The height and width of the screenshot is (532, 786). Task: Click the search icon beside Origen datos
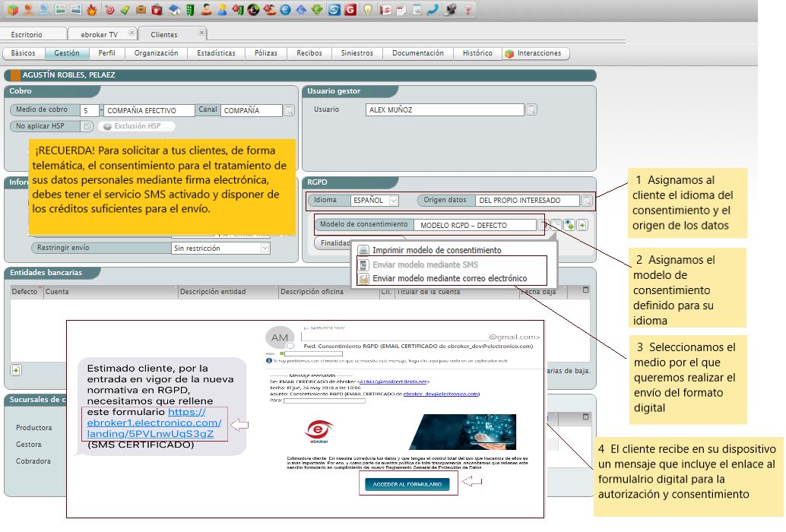(x=587, y=201)
